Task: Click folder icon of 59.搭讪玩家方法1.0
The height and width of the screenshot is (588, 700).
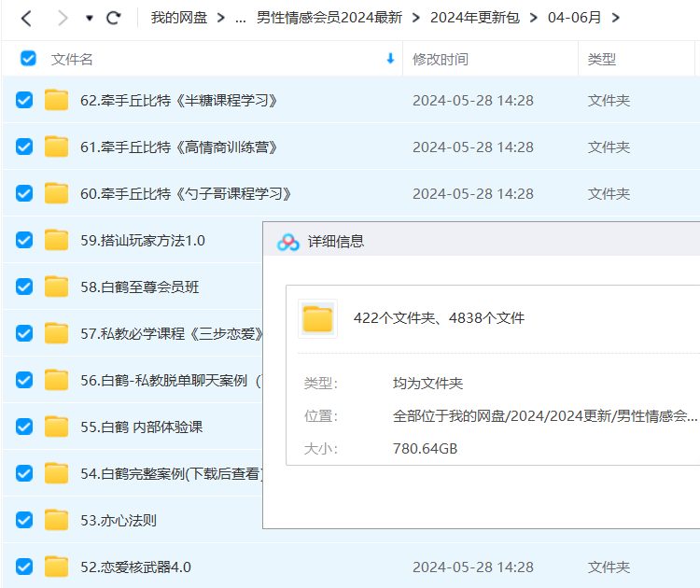Action: click(x=56, y=240)
